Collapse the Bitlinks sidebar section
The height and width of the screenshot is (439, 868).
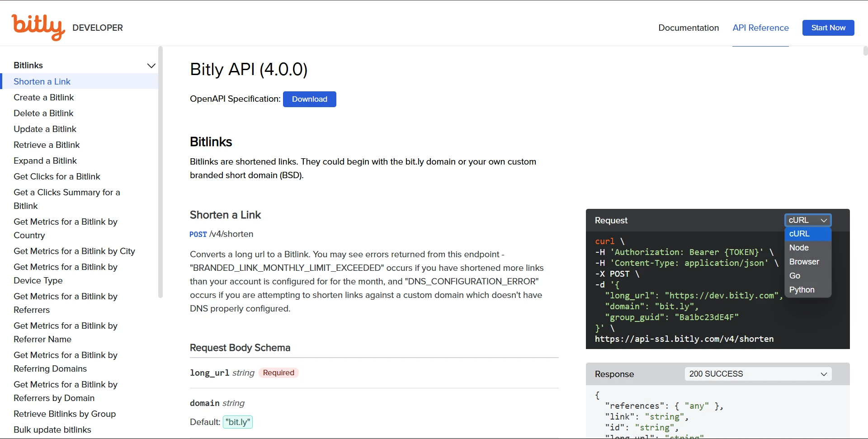pos(151,66)
